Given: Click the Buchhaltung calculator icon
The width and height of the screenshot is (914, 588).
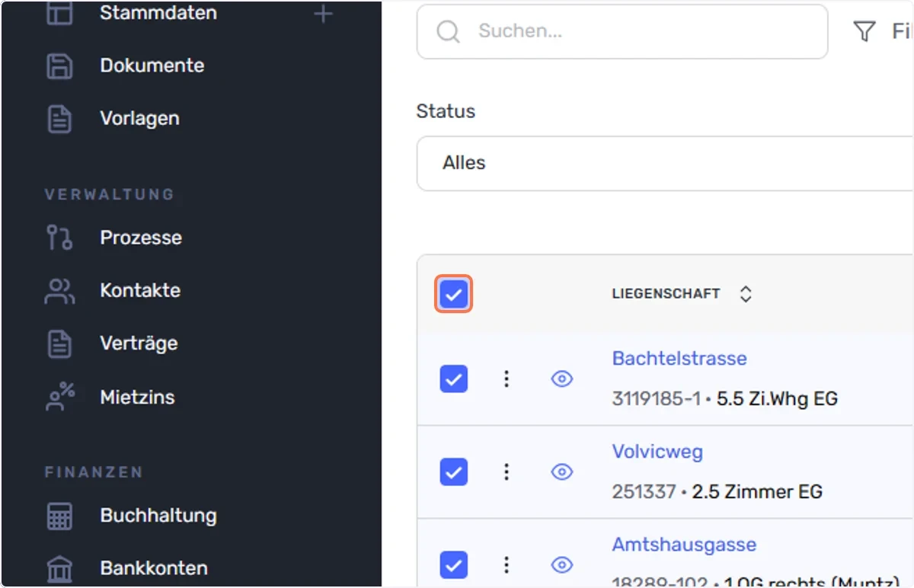Looking at the screenshot, I should (59, 516).
